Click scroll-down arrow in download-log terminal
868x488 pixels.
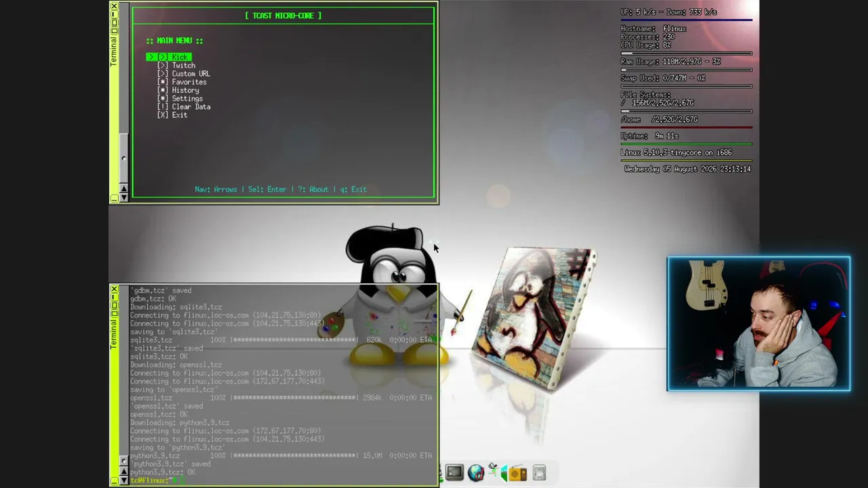[x=123, y=481]
